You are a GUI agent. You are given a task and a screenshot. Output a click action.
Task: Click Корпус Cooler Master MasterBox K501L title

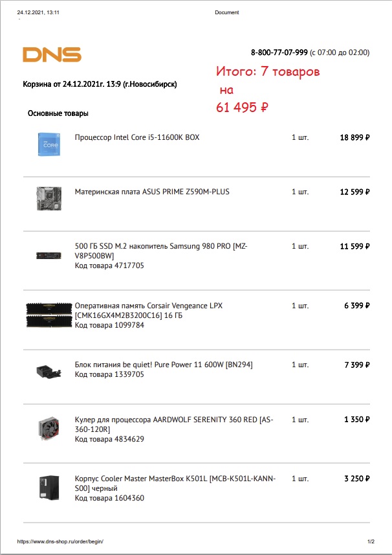175,484
